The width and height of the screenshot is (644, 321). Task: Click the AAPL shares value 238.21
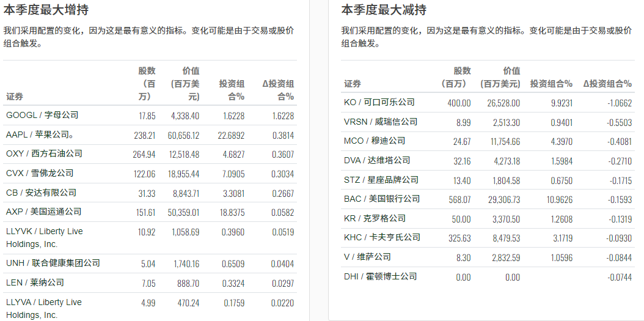tap(145, 135)
